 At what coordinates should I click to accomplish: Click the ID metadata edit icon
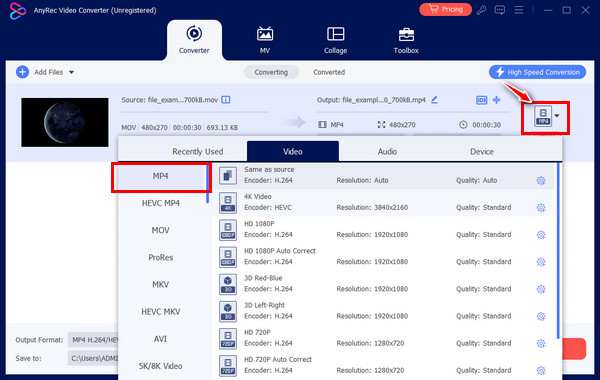pyautogui.click(x=481, y=100)
